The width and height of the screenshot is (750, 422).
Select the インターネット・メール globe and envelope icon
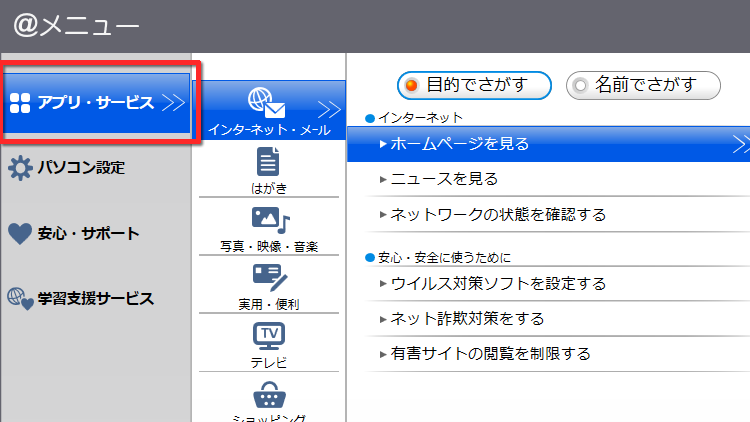[x=266, y=102]
